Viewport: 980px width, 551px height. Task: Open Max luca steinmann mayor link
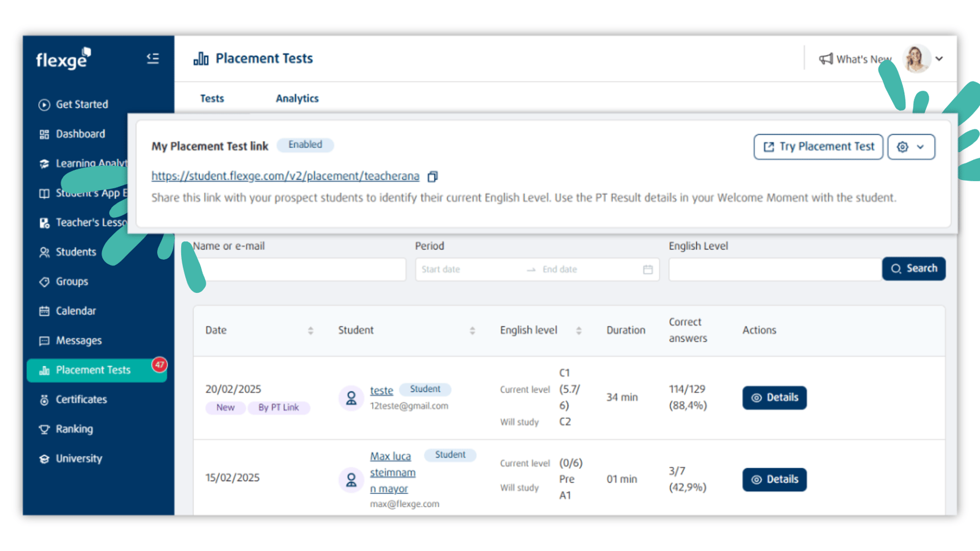(x=393, y=472)
